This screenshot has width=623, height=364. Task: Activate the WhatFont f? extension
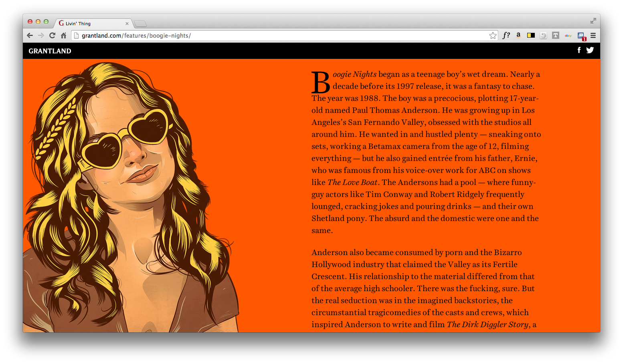(x=506, y=35)
